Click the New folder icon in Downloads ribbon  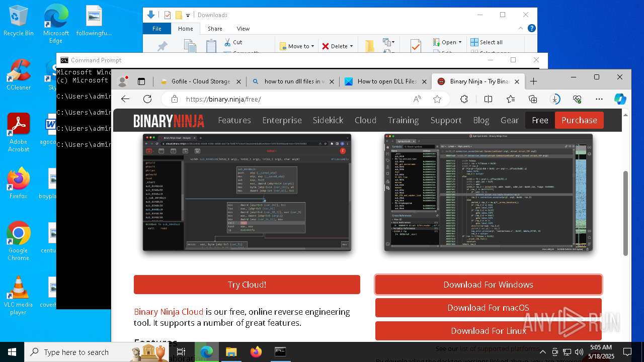point(370,46)
